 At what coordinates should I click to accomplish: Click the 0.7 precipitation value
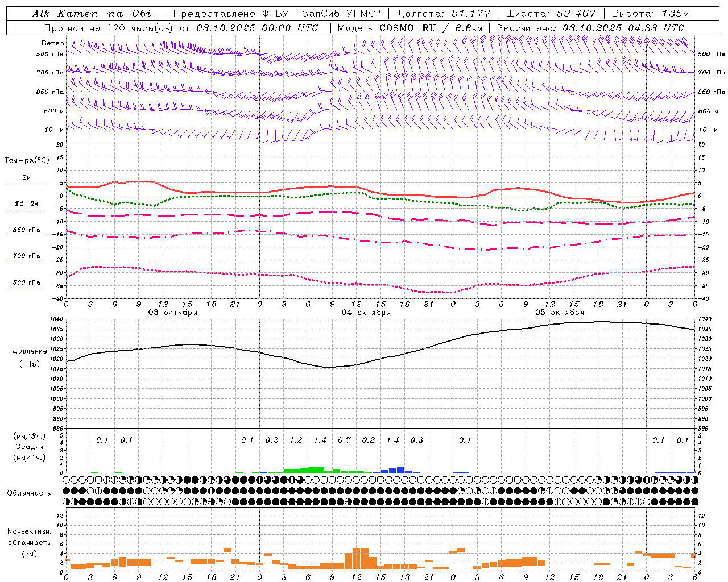[344, 440]
